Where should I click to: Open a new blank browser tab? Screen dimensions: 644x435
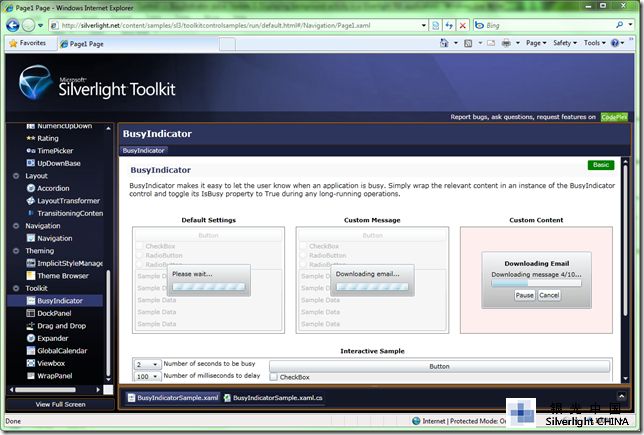tap(227, 44)
